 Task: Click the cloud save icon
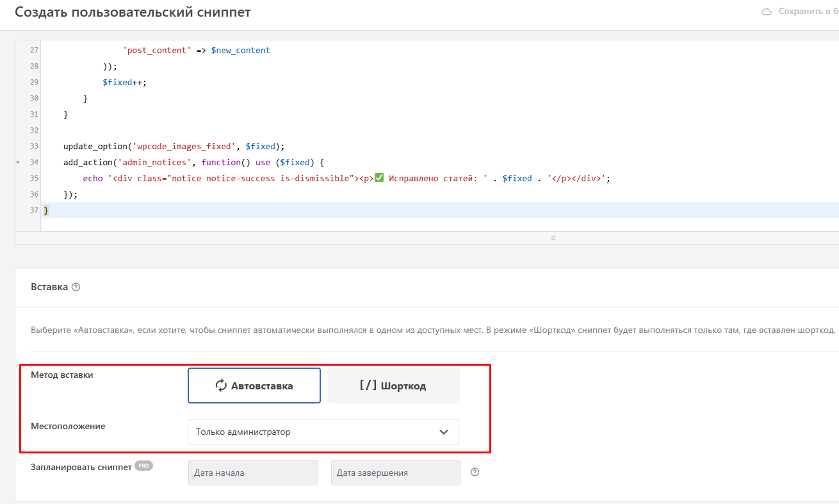tap(766, 12)
